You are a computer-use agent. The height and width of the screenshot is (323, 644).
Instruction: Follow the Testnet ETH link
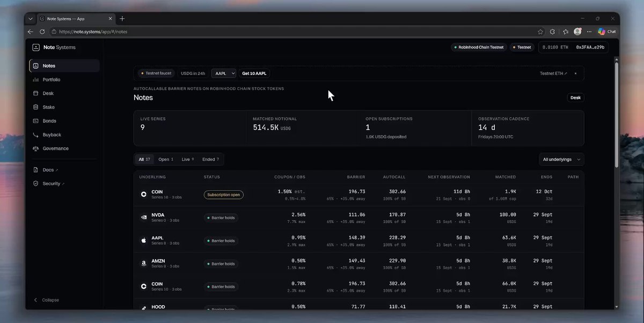tap(553, 73)
